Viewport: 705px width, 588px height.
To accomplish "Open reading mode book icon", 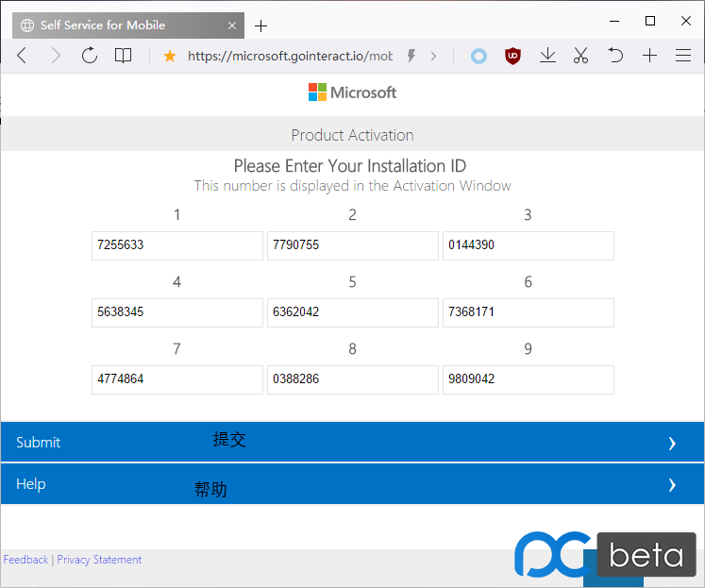I will click(x=123, y=56).
